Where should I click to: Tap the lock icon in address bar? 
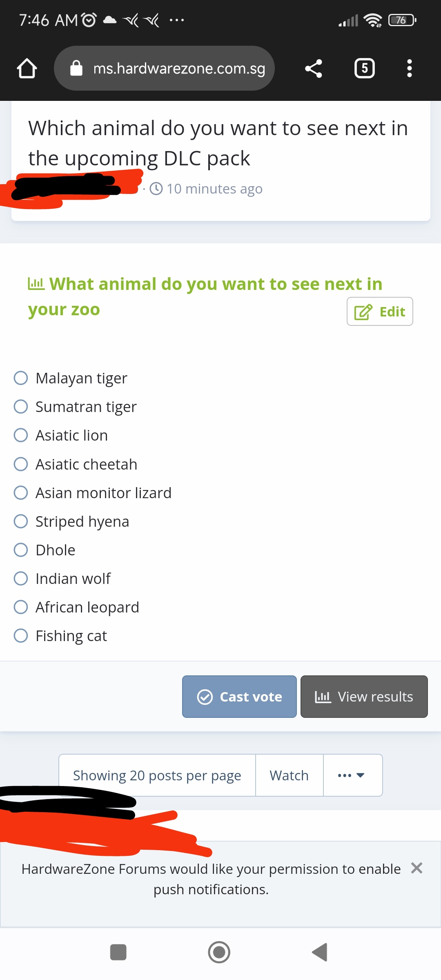pyautogui.click(x=76, y=68)
